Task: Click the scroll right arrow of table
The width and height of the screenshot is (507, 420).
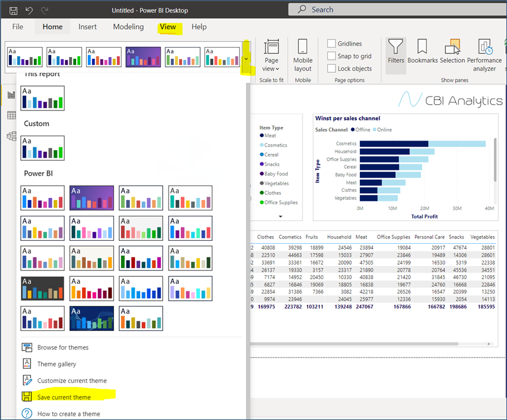Action: click(488, 344)
